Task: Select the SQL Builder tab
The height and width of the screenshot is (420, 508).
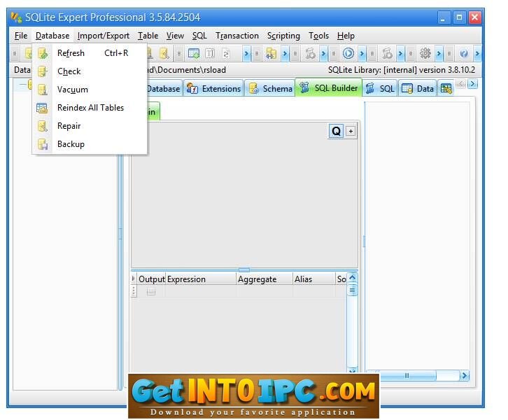Action: tap(328, 87)
